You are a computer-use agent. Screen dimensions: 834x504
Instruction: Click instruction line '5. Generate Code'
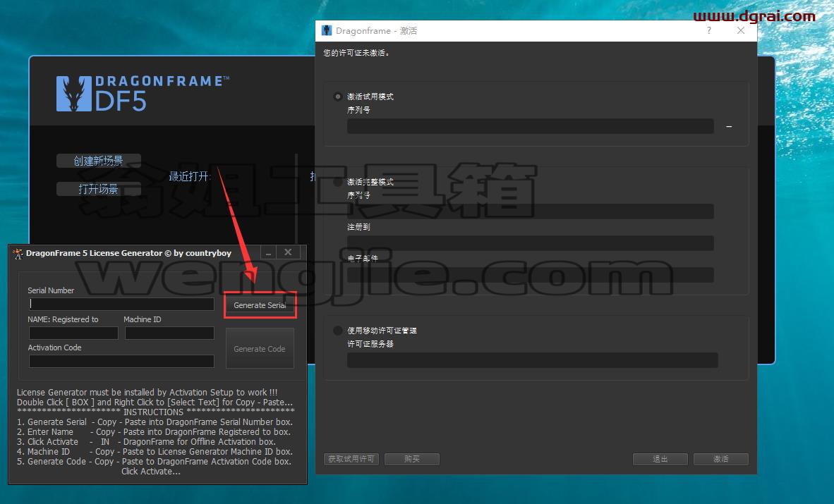click(155, 462)
